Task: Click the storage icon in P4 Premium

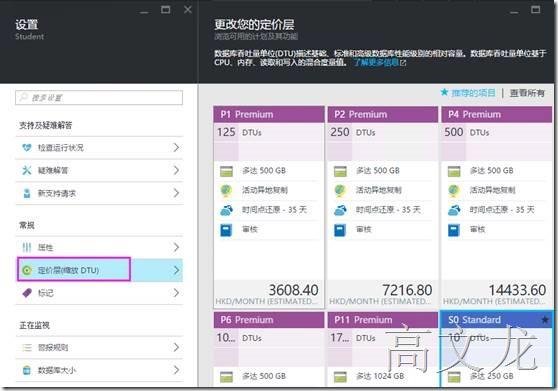Action: pyautogui.click(x=454, y=171)
